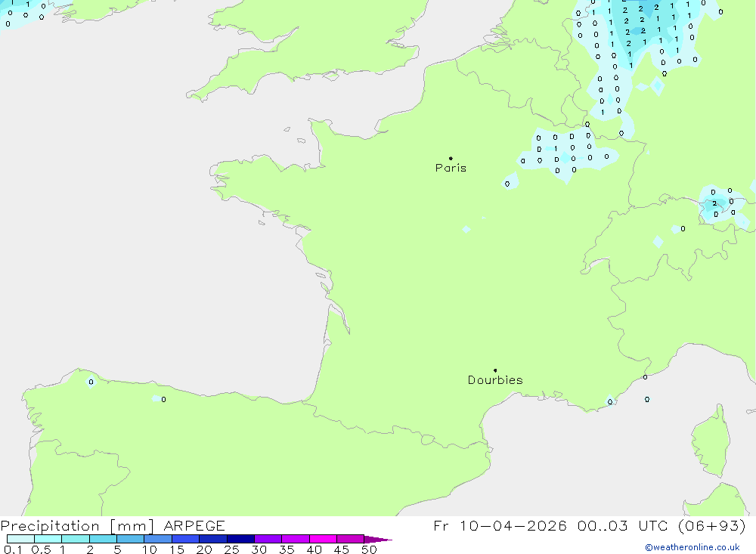Select the Paris city name label
Screen dimensions: 756x554
[451, 168]
